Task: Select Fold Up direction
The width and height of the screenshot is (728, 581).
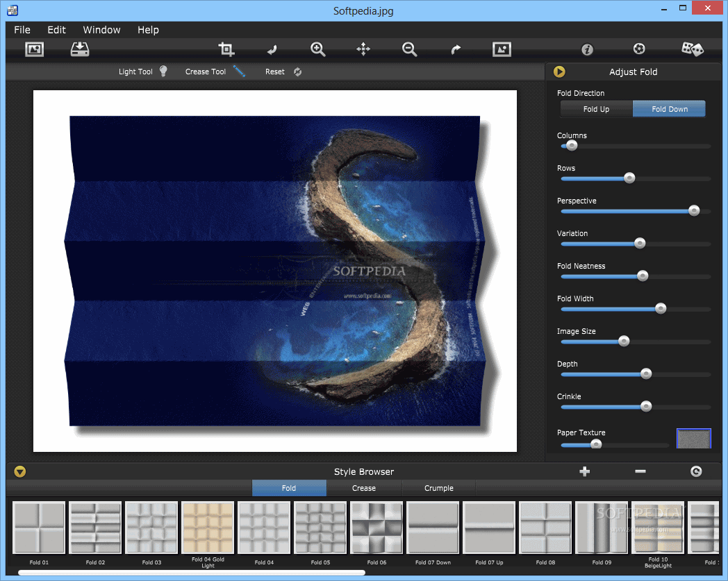Action: click(x=596, y=109)
